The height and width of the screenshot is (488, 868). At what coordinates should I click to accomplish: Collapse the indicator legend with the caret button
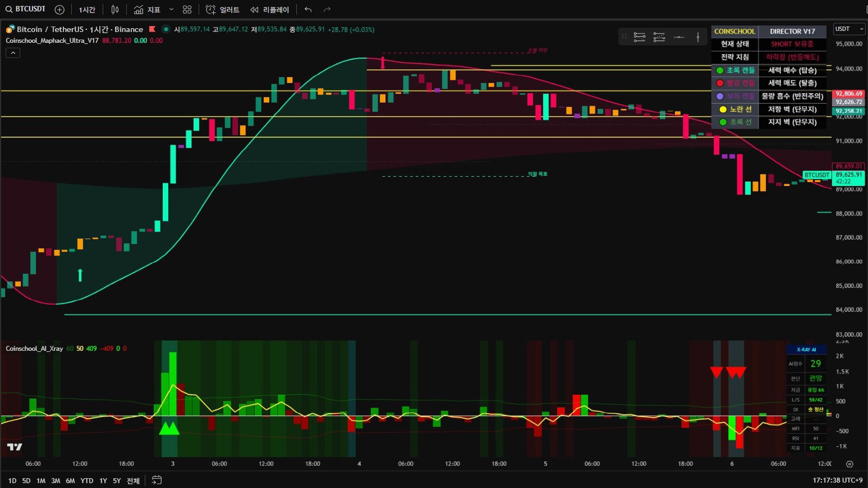tap(13, 53)
